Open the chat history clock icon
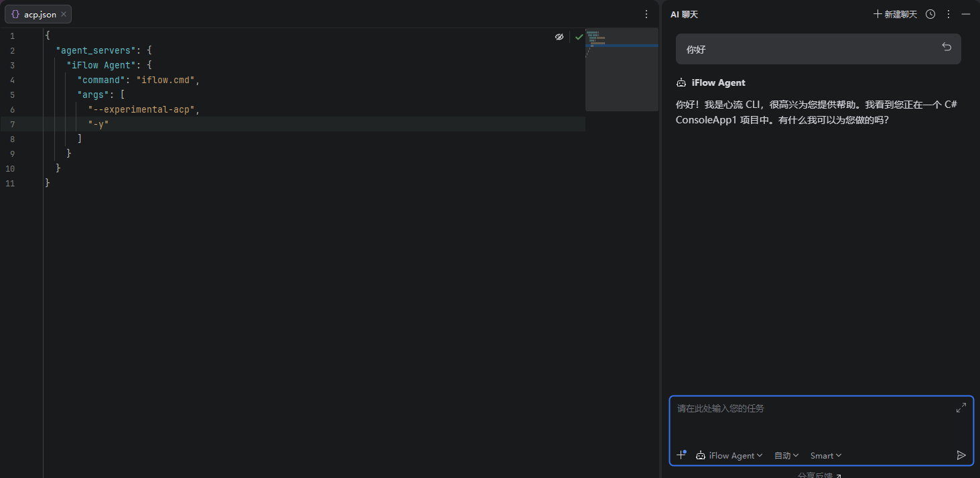This screenshot has width=980, height=478. pyautogui.click(x=930, y=14)
